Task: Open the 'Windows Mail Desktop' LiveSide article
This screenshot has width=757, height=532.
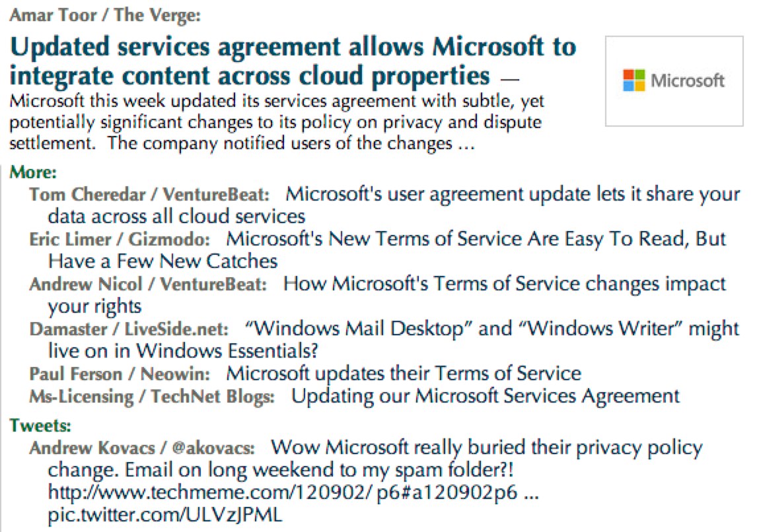Action: tap(394, 339)
